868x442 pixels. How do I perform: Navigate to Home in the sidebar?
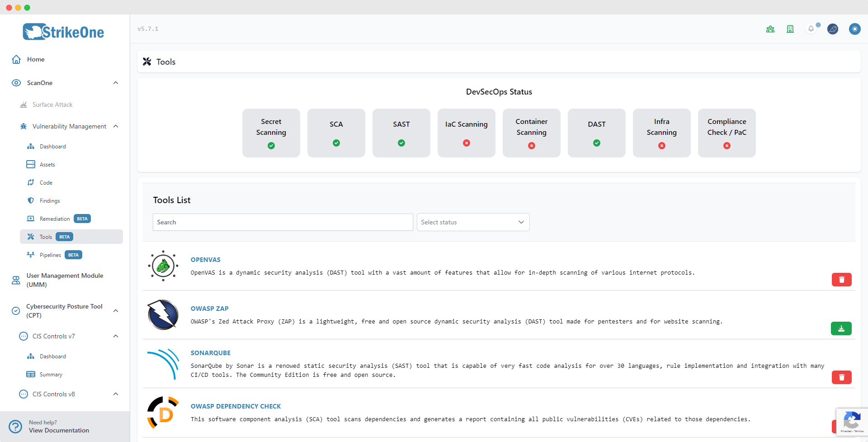(x=36, y=59)
